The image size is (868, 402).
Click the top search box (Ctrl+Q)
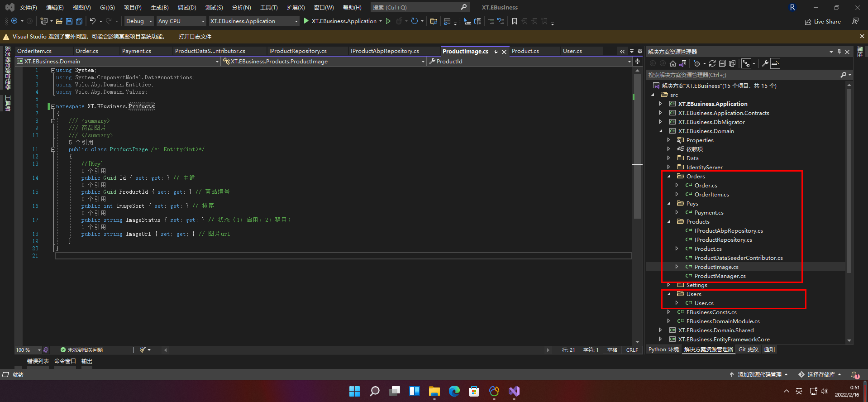coord(420,8)
